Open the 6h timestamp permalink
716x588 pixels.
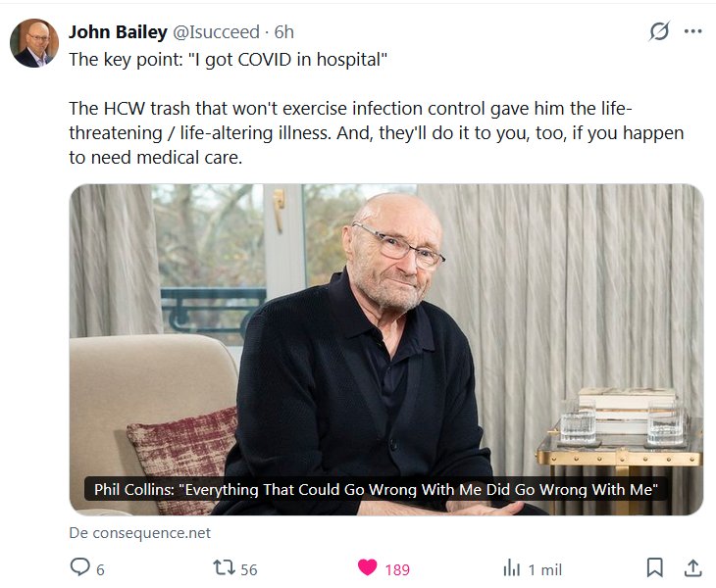(283, 32)
